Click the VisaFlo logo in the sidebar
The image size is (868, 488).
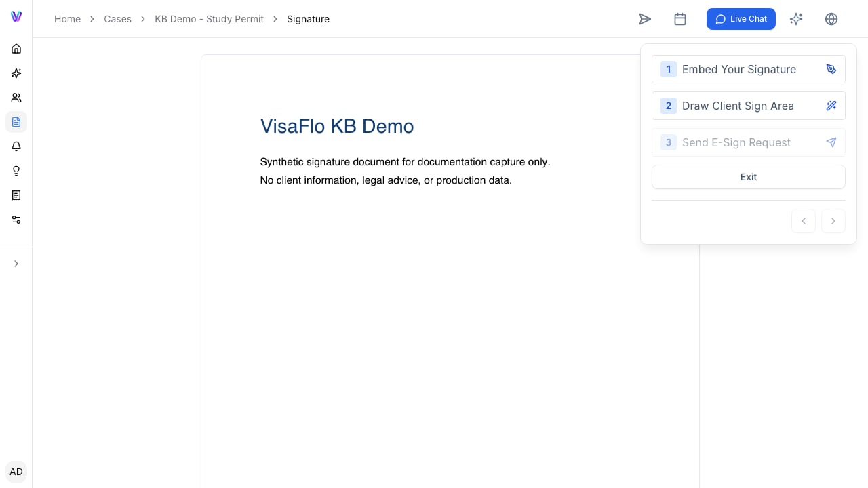coord(16,17)
